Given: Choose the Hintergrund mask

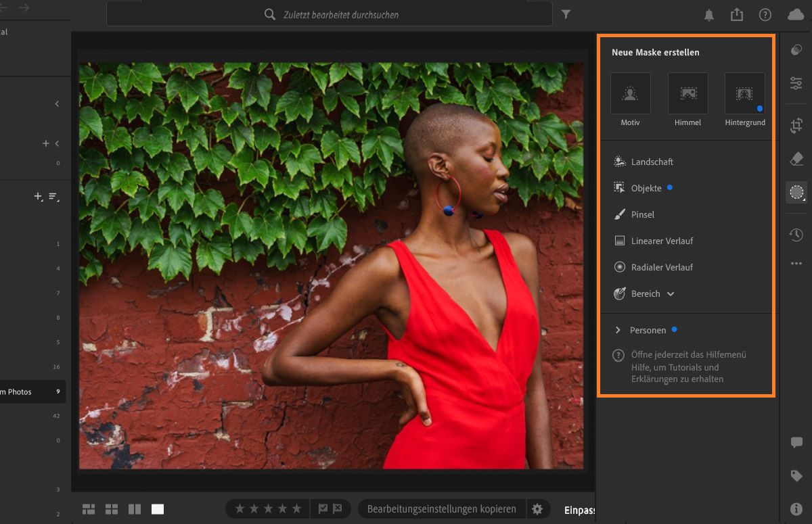Looking at the screenshot, I should pos(744,94).
